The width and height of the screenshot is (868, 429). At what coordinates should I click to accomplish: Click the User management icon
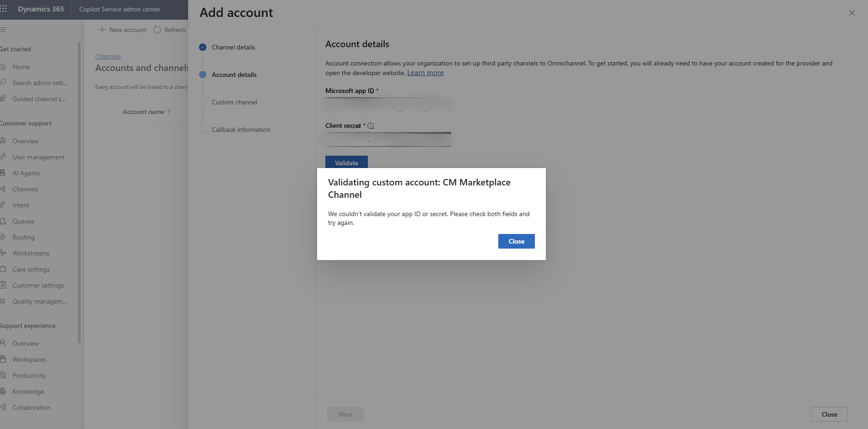pos(3,157)
